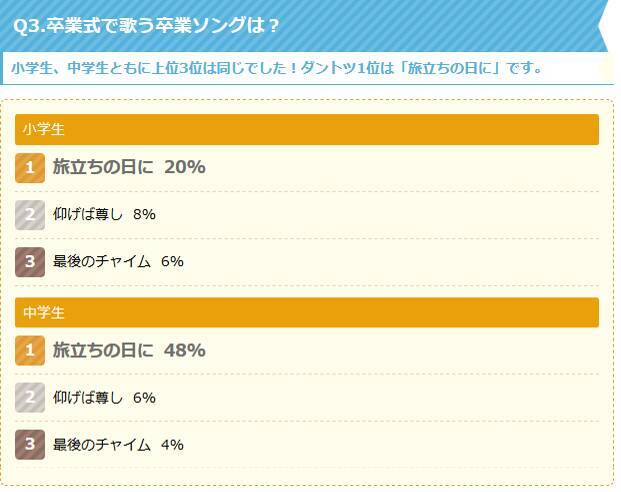
Task: Click the 8% value beside 仰げば尊し
Action: 144,215
